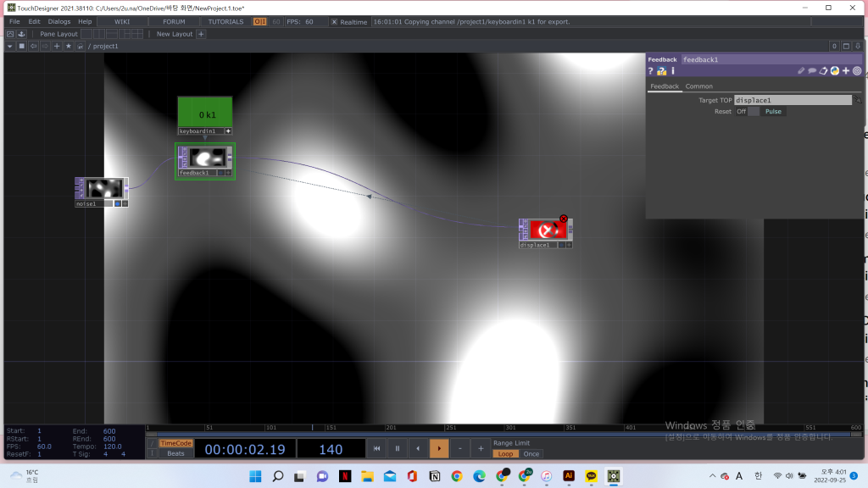This screenshot has height=488, width=868.
Task: Expand keyboardin1 plus viewer button
Action: tap(228, 131)
